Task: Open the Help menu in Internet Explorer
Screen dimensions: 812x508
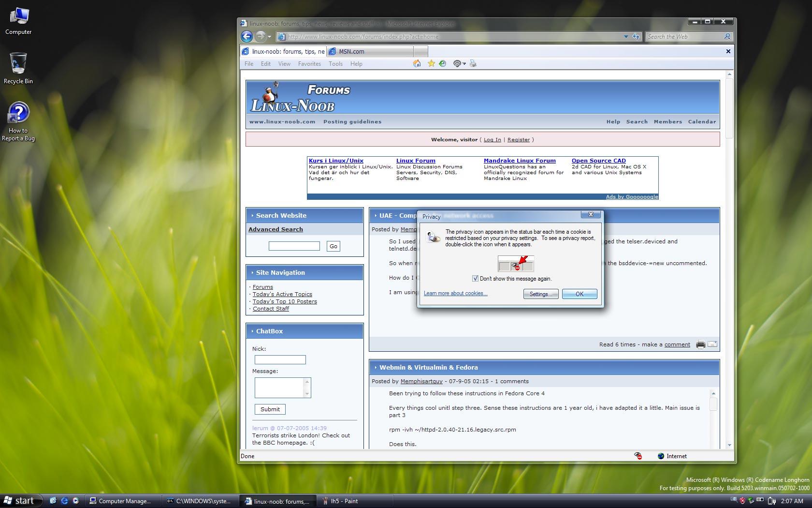Action: (356, 64)
